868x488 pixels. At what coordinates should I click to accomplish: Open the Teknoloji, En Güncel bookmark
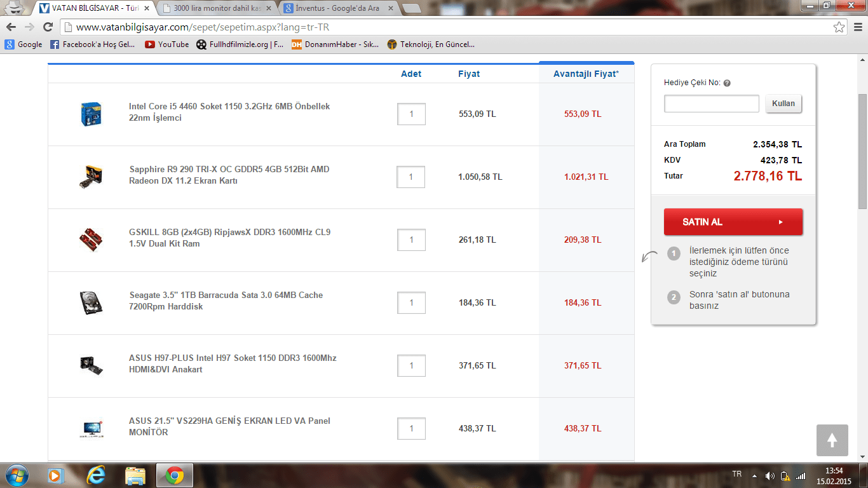click(431, 44)
